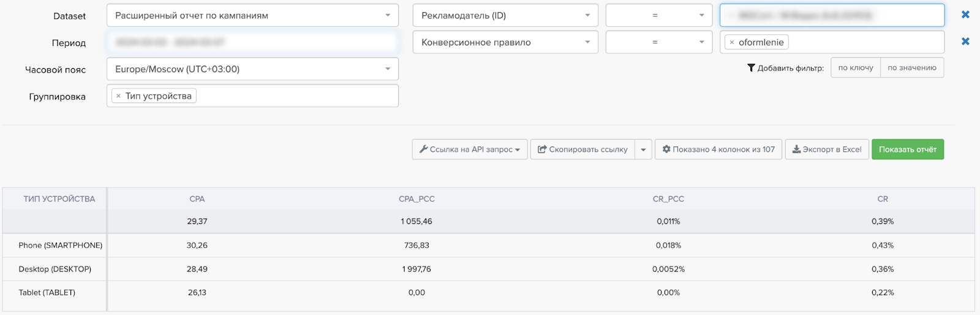Change the operator for Рекламодатель filter
Image resolution: width=980 pixels, height=315 pixels.
[658, 15]
